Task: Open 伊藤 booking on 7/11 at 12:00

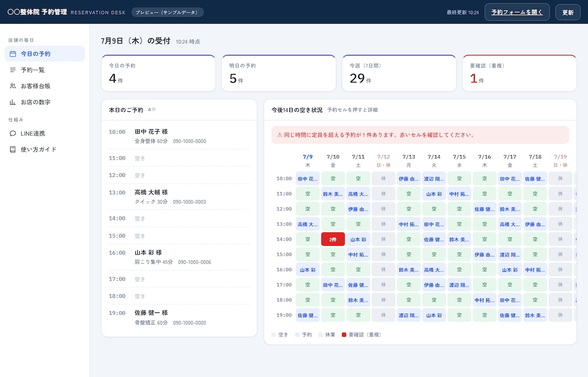Action: (358, 209)
